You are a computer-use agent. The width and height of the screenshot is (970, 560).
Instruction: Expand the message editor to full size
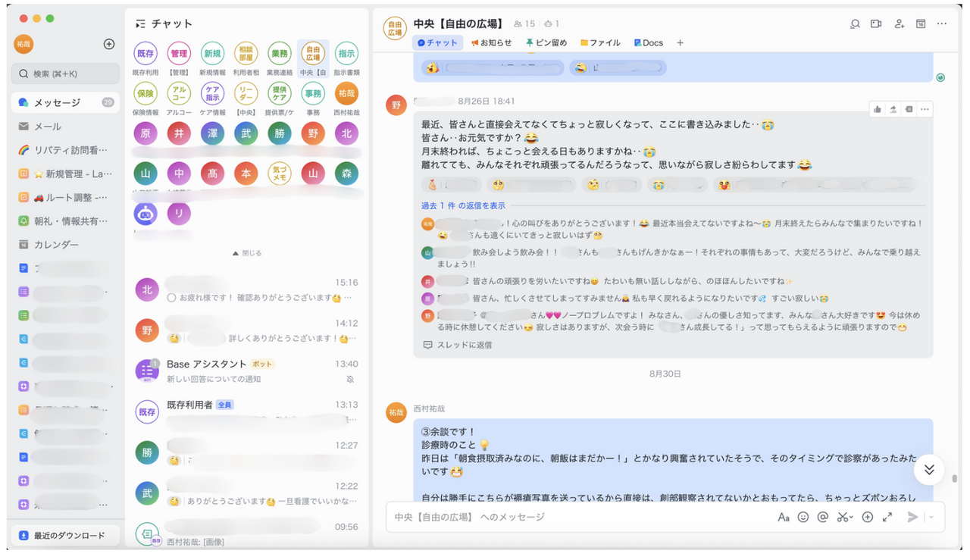[887, 517]
